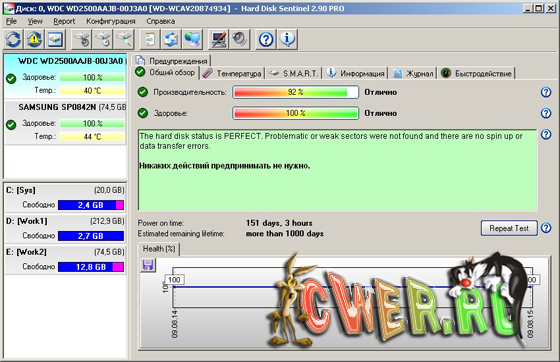Screen dimensions: 560x362
Task: Click the help icon next to Repeat Test
Action: (546, 227)
